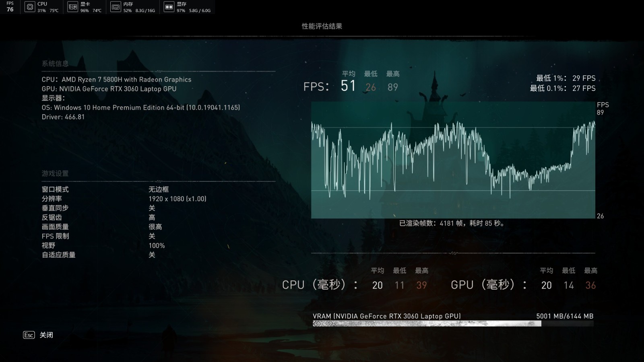Screen dimensions: 644x362
Task: Click the 无边框 window mode value
Action: click(159, 189)
